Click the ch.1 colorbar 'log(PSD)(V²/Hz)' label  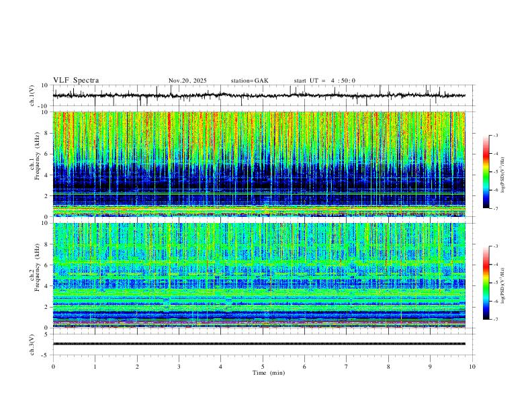coord(502,175)
